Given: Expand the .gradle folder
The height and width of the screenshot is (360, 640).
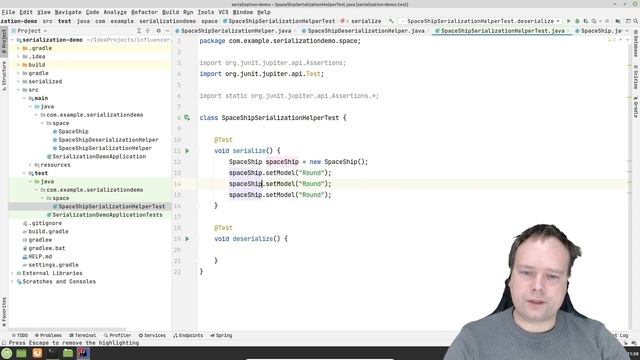Looking at the screenshot, I should pos(18,48).
